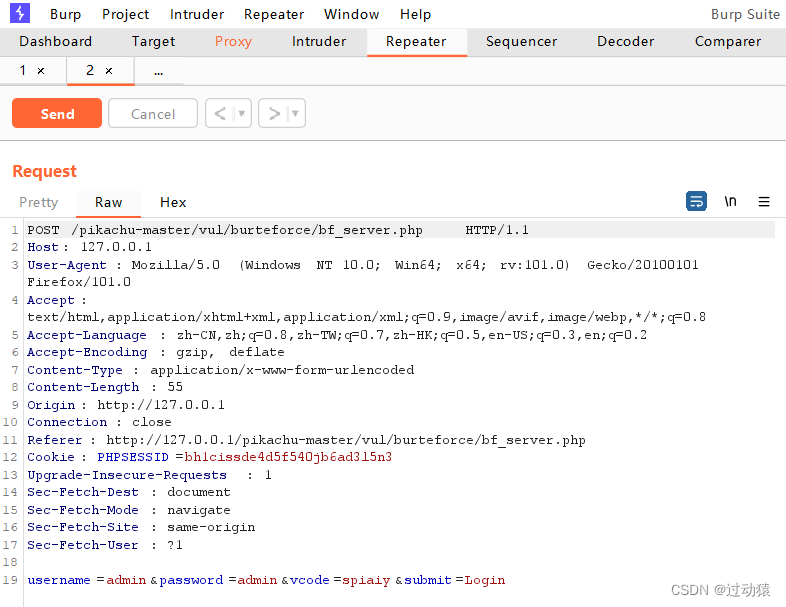
Task: Select Repeater request tab 2
Action: (x=90, y=70)
